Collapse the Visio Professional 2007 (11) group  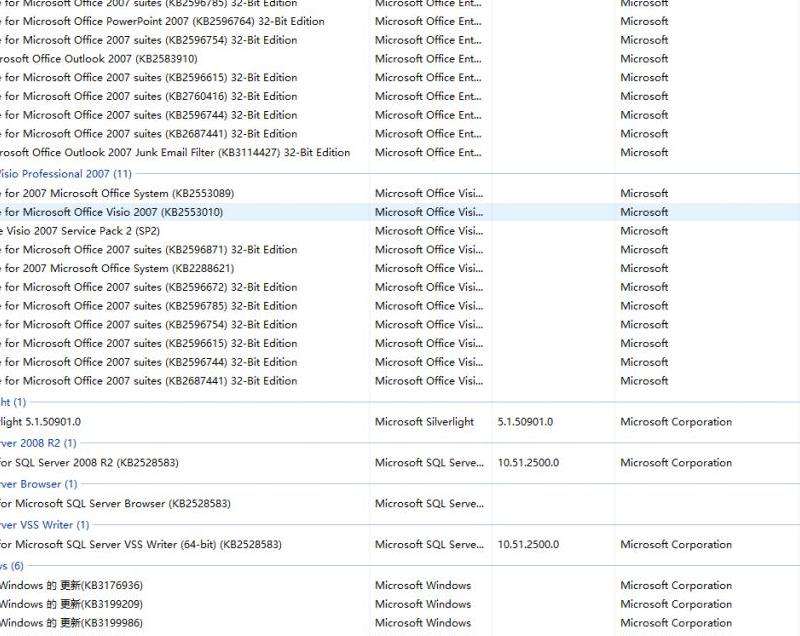pyautogui.click(x=65, y=174)
